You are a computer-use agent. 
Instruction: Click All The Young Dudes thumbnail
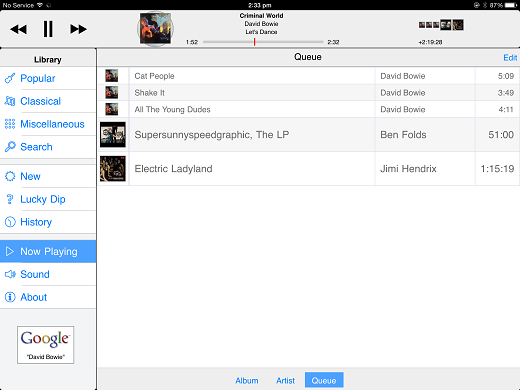[x=112, y=109]
